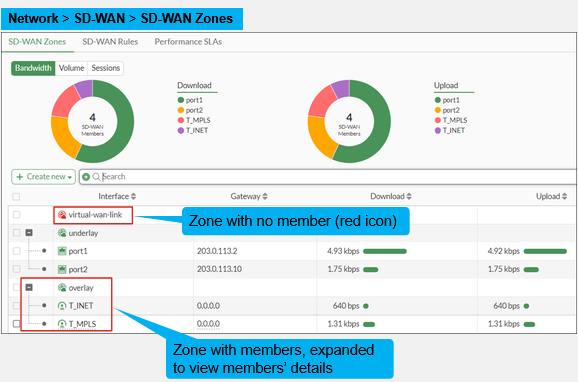578x382 pixels.
Task: Collapse the underlay zone
Action: (29, 233)
